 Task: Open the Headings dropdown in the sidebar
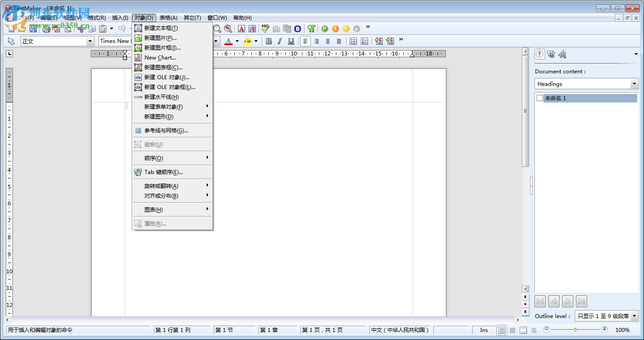click(634, 84)
